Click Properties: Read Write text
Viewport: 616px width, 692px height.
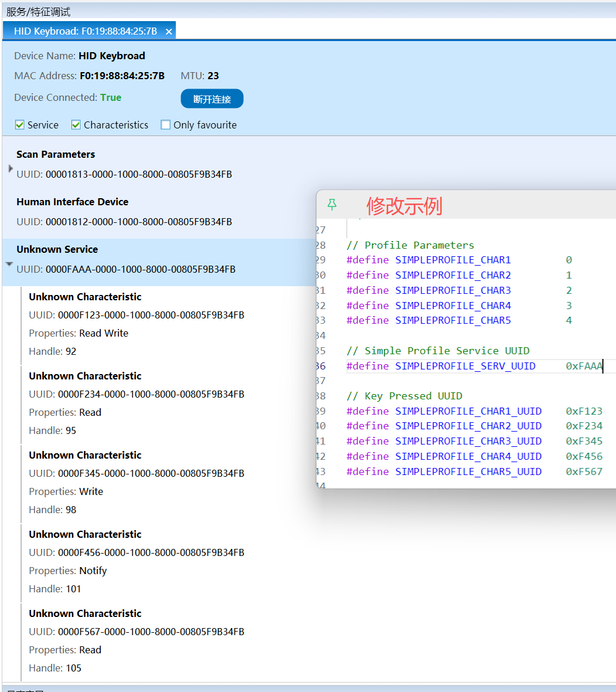(79, 333)
